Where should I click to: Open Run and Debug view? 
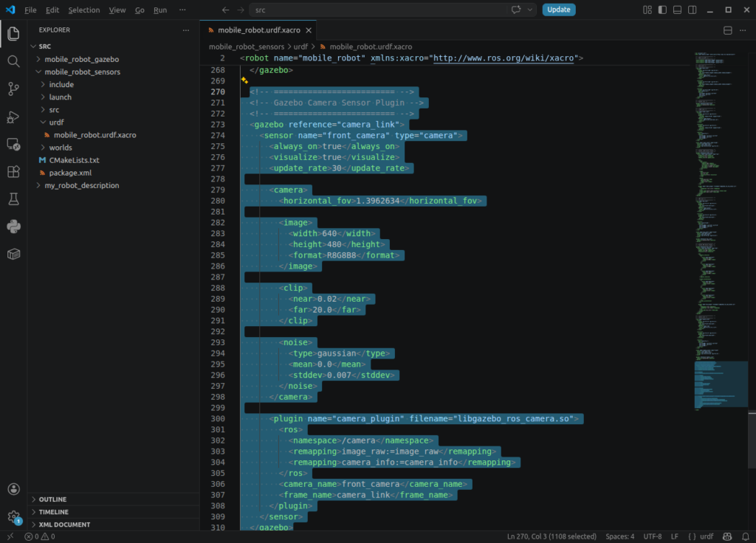[x=13, y=117]
